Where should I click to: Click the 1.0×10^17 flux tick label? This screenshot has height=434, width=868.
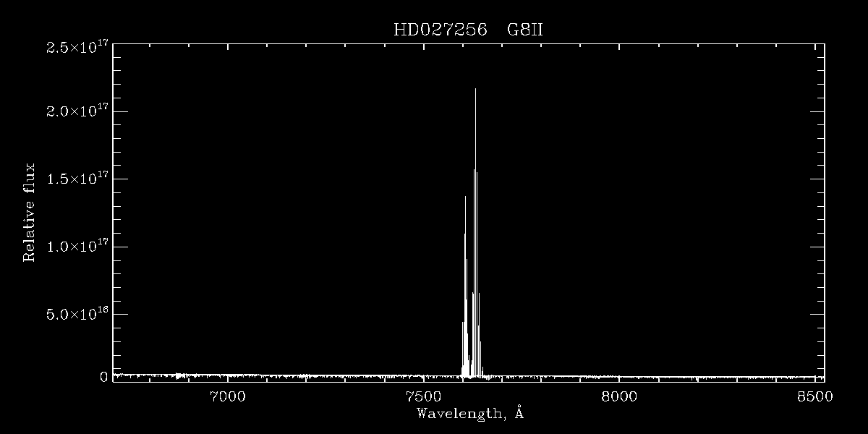77,246
